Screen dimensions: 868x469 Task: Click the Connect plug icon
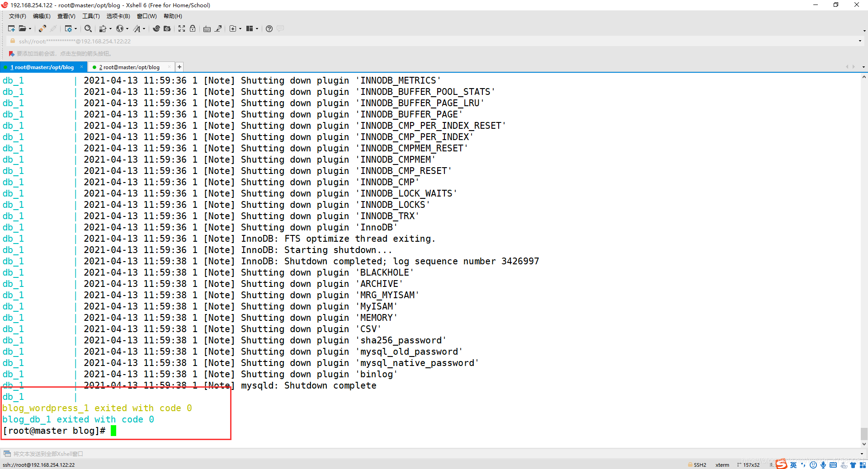click(x=42, y=28)
